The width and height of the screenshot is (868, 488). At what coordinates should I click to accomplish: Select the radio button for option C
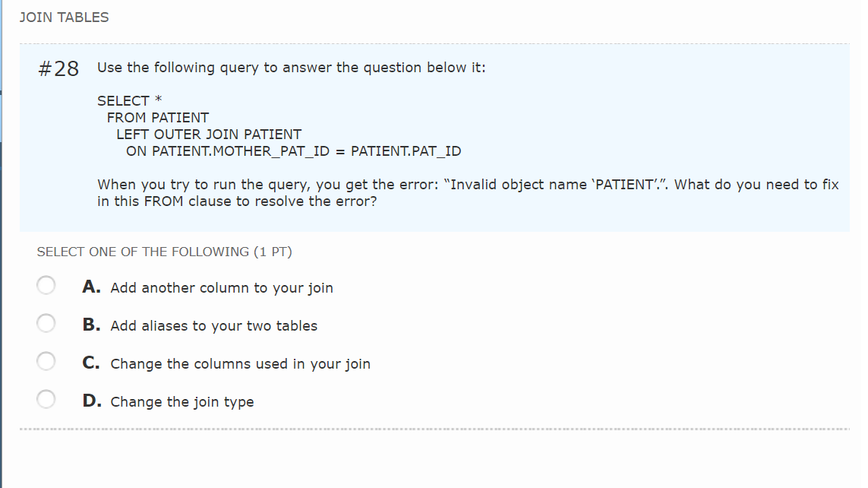click(x=46, y=360)
